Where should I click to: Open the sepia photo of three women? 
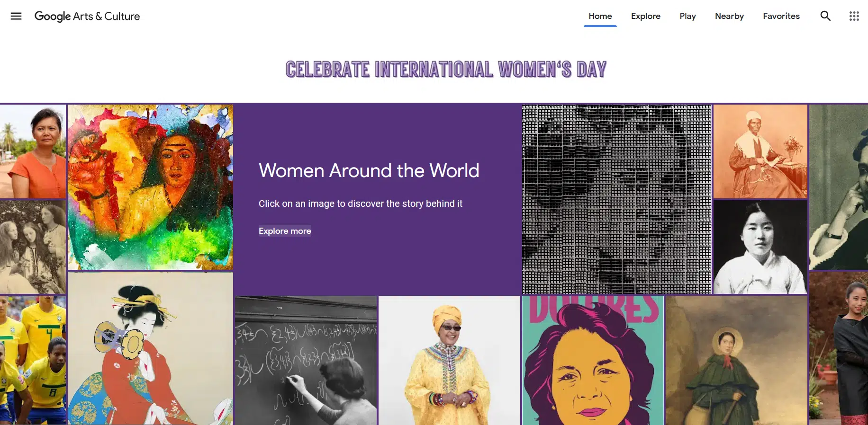coord(33,247)
